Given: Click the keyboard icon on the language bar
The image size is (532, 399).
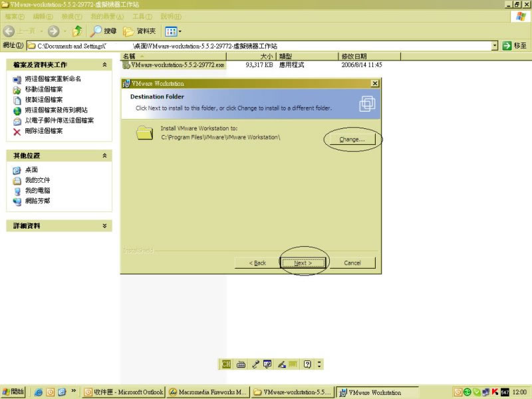Looking at the screenshot, I should coord(241,364).
